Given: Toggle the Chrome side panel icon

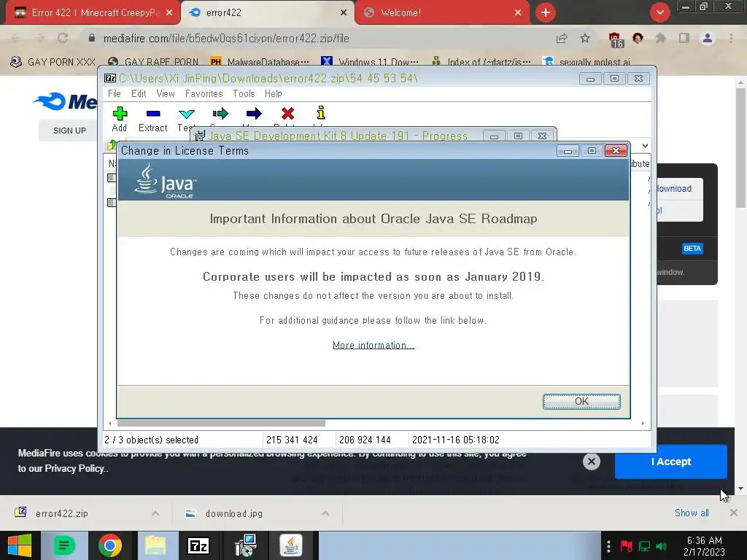Looking at the screenshot, I should coord(684,39).
